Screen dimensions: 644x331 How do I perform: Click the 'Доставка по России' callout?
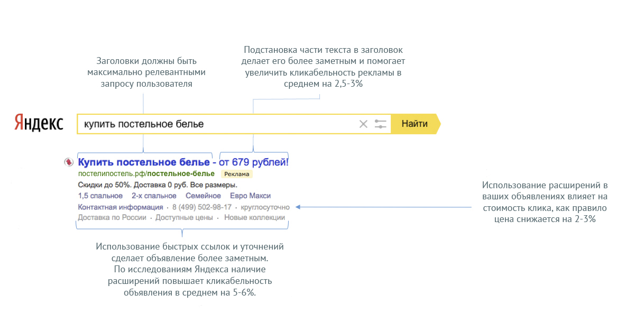112,217
